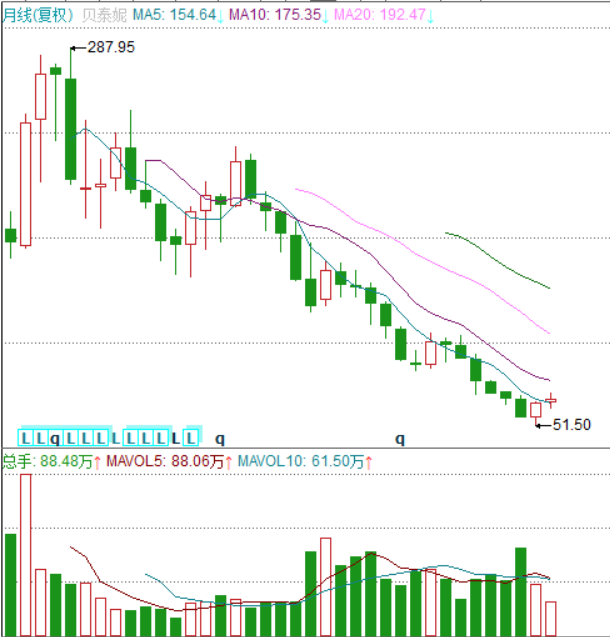This screenshot has height=637, width=610.
Task: Click the rightmost q event marker
Action: [400, 438]
